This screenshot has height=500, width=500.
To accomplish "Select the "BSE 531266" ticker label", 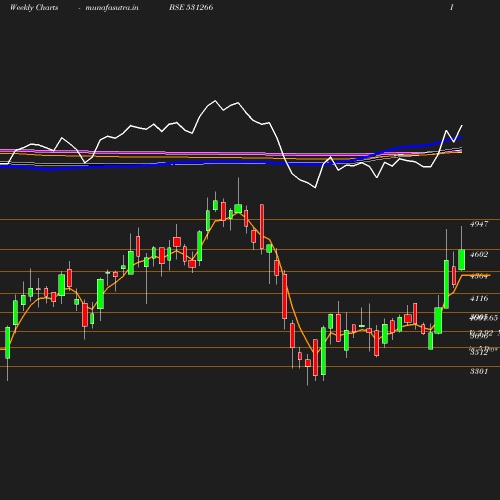I will click(191, 7).
